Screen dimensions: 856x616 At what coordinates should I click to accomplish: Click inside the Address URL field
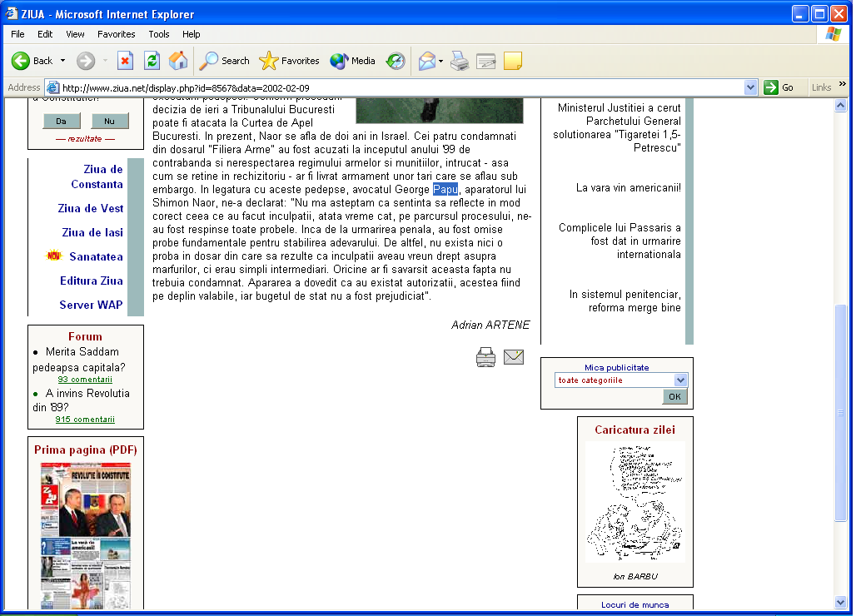[x=401, y=88]
